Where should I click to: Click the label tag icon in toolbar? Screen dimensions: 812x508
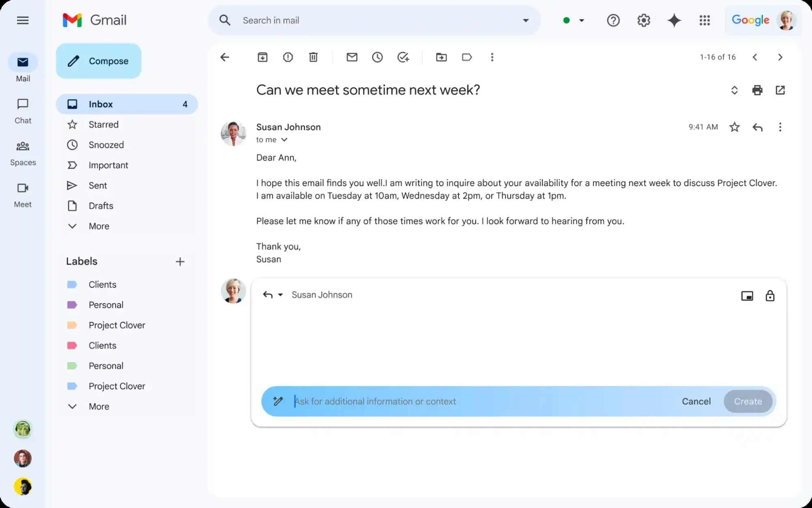[x=467, y=57]
